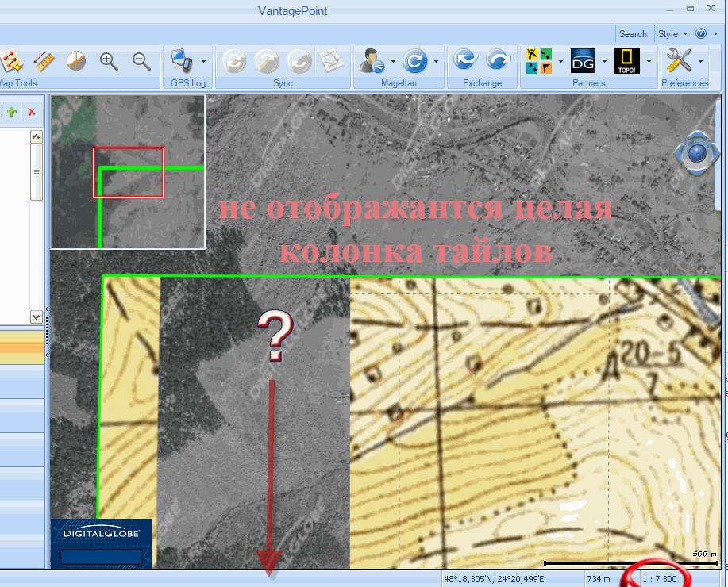Image resolution: width=728 pixels, height=587 pixels.
Task: Click the map navigation compass control
Action: 697,153
